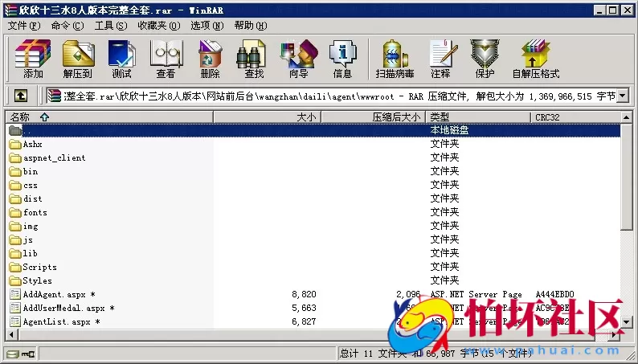Click the dist folder icon
638x364 pixels.
(x=15, y=199)
